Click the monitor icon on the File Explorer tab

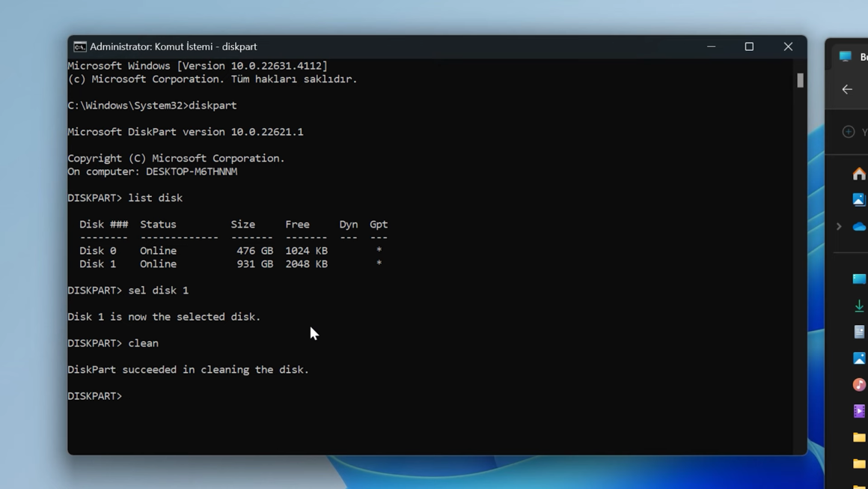click(x=845, y=56)
